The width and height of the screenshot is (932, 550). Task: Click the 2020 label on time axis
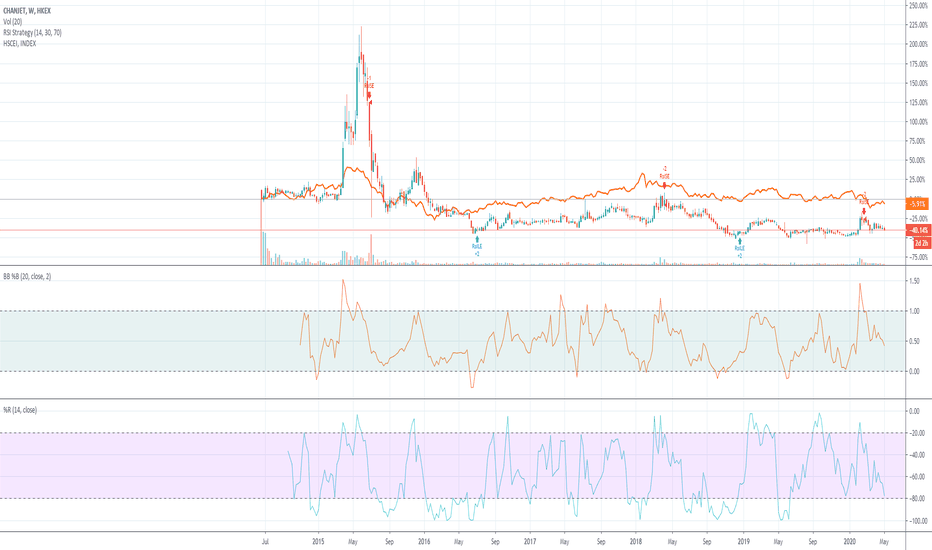click(849, 542)
